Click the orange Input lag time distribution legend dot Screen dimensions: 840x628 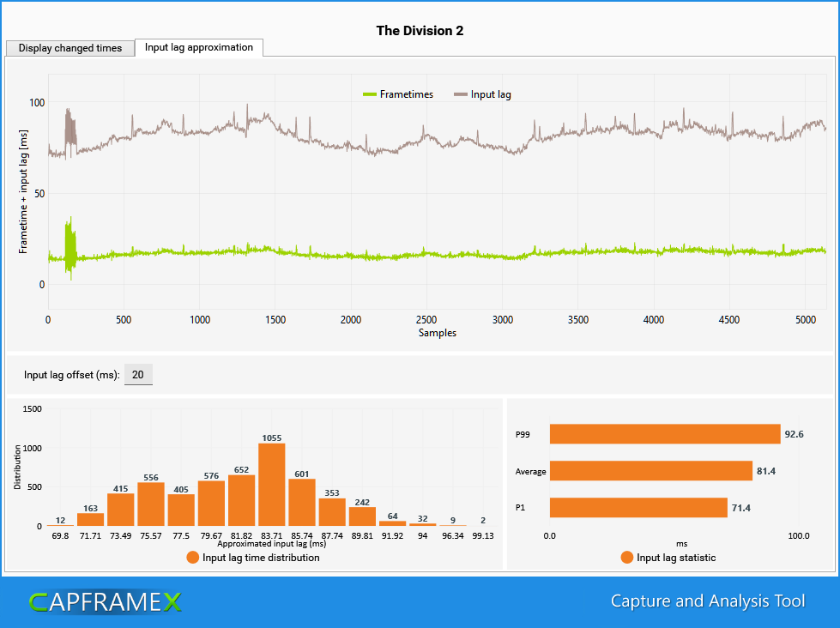tap(193, 558)
